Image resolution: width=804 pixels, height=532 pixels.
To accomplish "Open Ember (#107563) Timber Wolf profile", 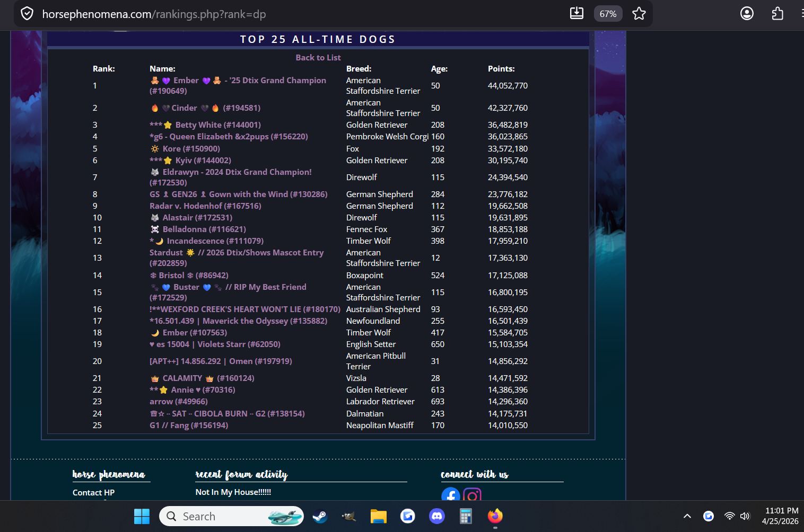I will (189, 333).
